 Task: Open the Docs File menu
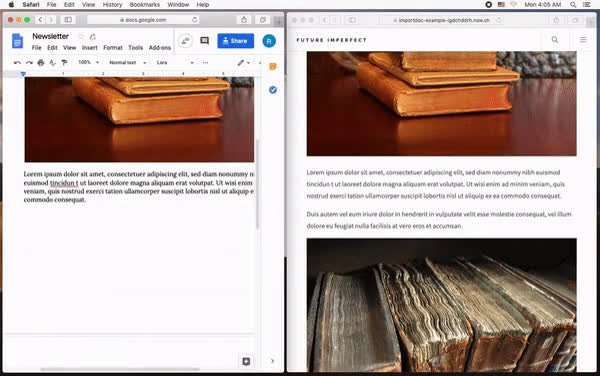[x=37, y=48]
